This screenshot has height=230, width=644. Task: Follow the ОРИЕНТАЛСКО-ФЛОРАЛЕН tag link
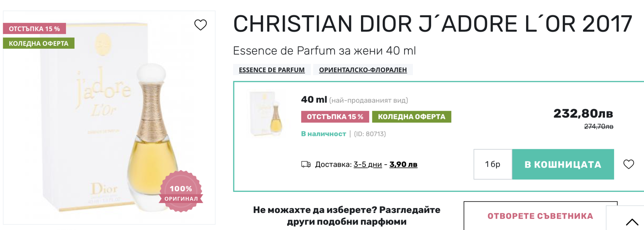[x=363, y=70]
